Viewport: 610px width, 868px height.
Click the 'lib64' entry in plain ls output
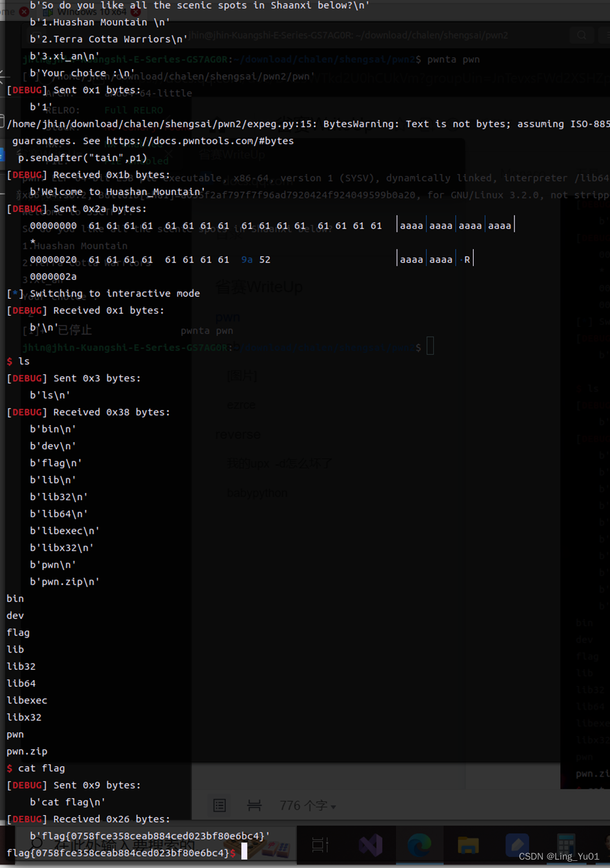tap(21, 683)
